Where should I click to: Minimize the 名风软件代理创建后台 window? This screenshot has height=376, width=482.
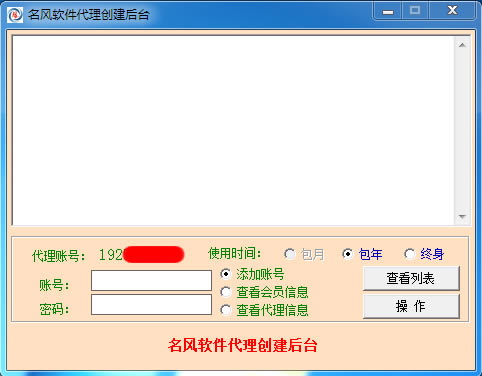pyautogui.click(x=388, y=11)
